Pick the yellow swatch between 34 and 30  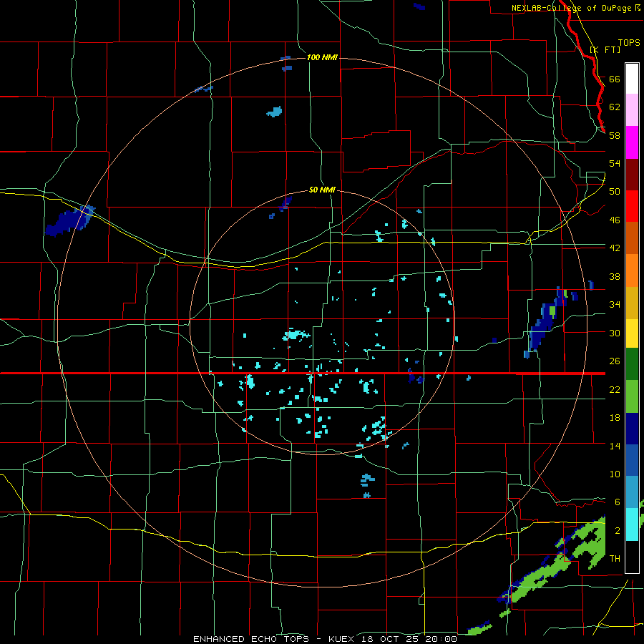click(x=632, y=333)
